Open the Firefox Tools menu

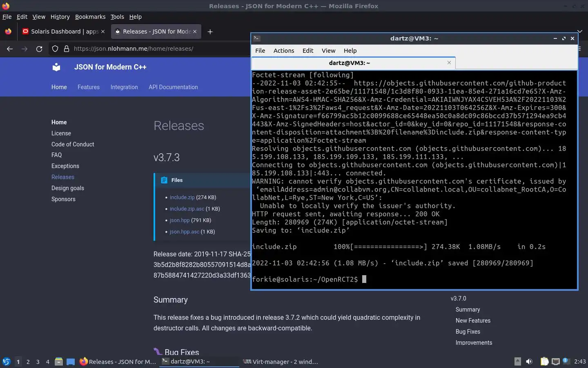[x=117, y=17]
